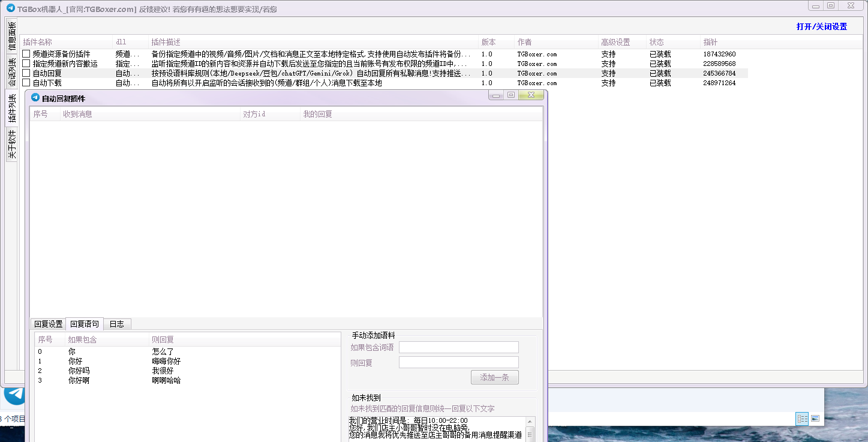Maximize the 自动回复插件 window
Screen dimensions: 868x442
tap(511, 95)
